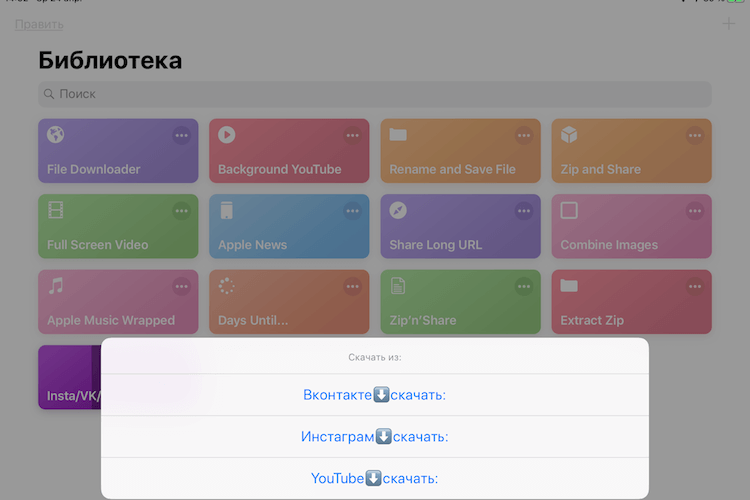750x500 pixels.
Task: Choose Инстаграм скачать option
Action: click(x=375, y=436)
